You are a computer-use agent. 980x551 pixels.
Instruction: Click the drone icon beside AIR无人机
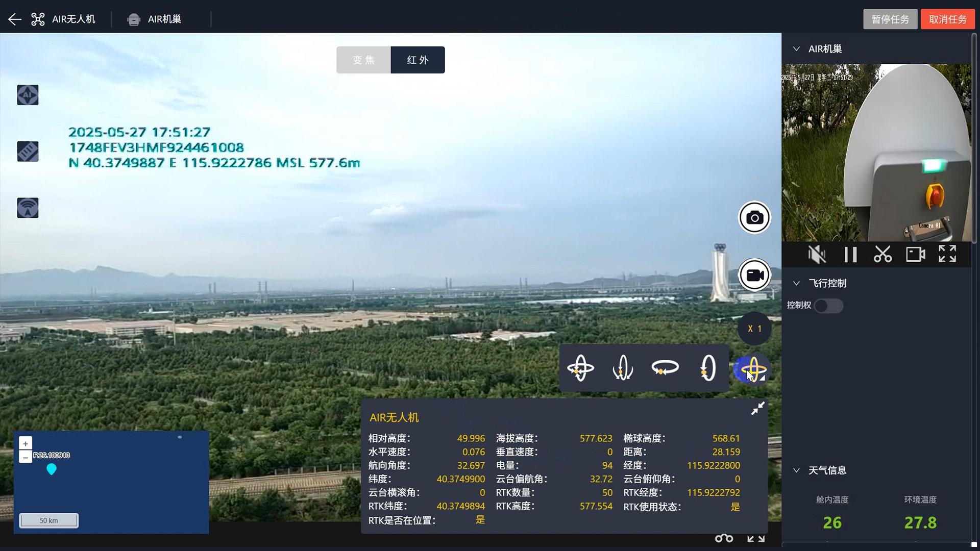click(x=38, y=19)
